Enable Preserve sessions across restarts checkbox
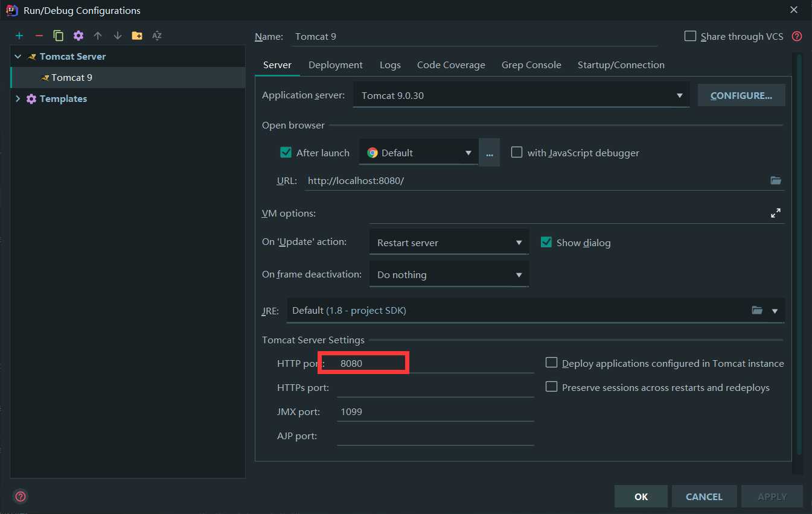The height and width of the screenshot is (514, 812). pos(551,387)
